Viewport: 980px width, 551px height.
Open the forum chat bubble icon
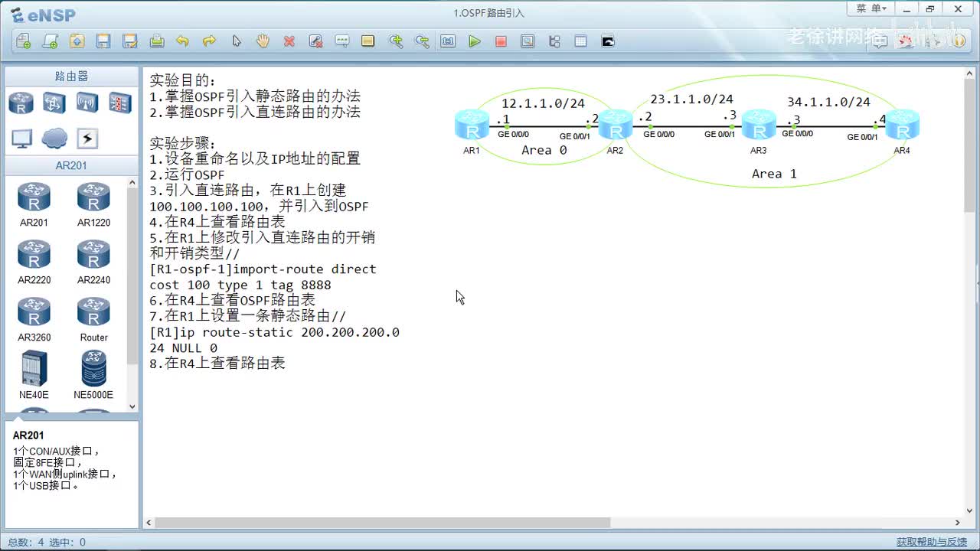coord(880,41)
